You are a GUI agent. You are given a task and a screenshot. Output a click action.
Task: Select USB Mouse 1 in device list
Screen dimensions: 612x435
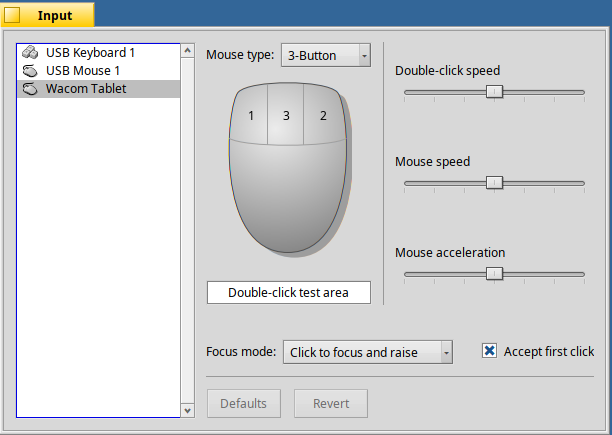point(98,71)
